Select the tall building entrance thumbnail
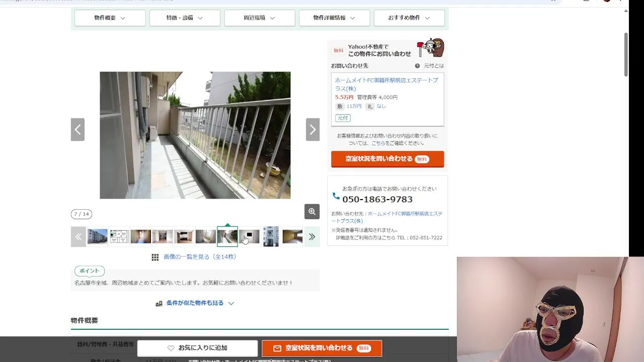 pos(271,236)
